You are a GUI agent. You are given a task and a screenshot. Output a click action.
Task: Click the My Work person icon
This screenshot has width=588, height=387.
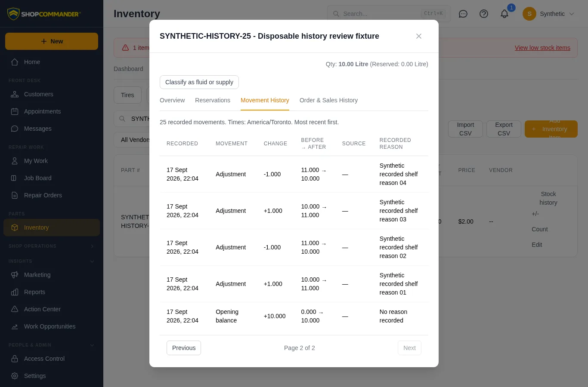(15, 161)
